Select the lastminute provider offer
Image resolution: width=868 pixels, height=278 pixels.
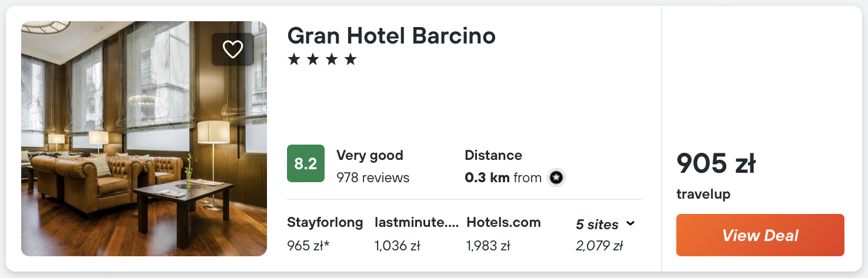(x=416, y=223)
